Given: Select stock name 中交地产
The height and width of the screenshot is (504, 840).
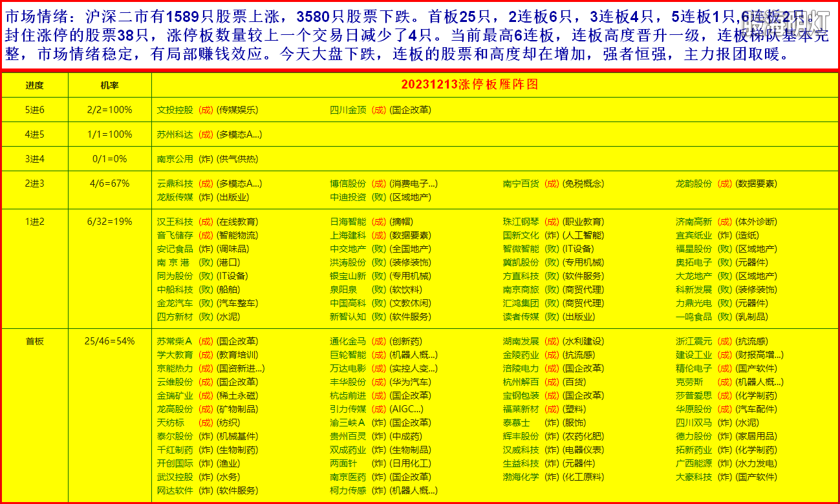Looking at the screenshot, I should point(348,249).
